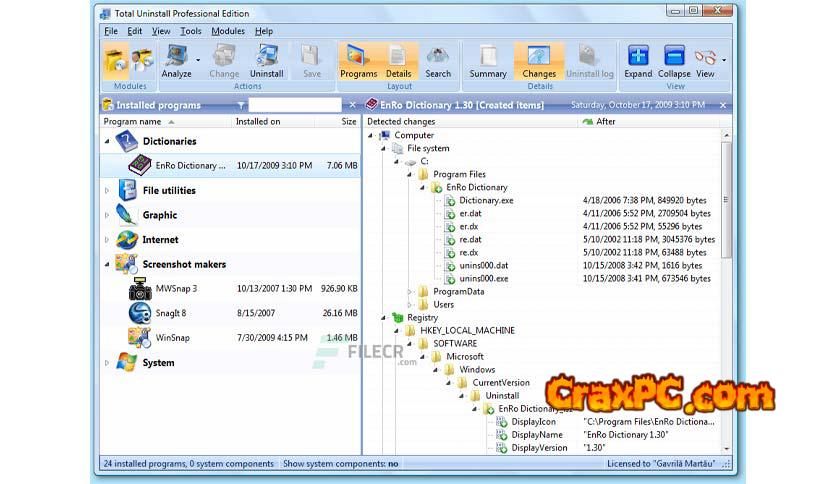Select the MWSnap 3 camera icon

pyautogui.click(x=140, y=288)
